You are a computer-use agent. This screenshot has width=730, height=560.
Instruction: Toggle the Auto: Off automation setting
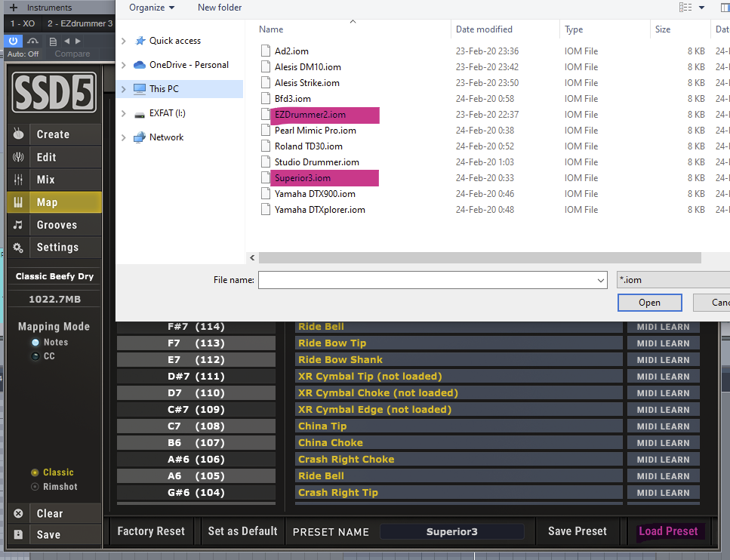coord(23,54)
